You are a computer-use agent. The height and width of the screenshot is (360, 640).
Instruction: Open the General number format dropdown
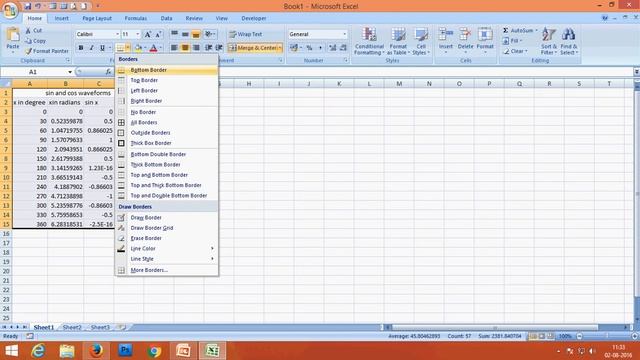tap(345, 34)
